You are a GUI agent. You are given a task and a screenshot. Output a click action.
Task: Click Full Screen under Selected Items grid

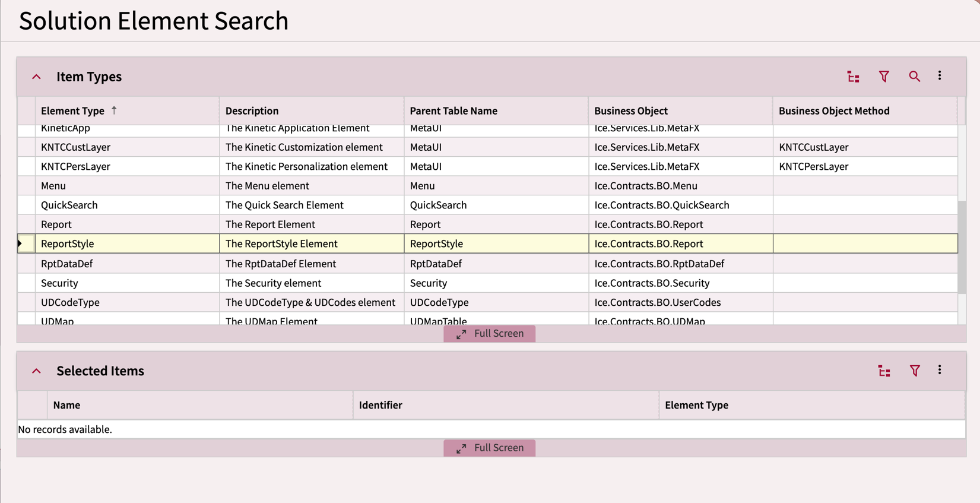490,448
